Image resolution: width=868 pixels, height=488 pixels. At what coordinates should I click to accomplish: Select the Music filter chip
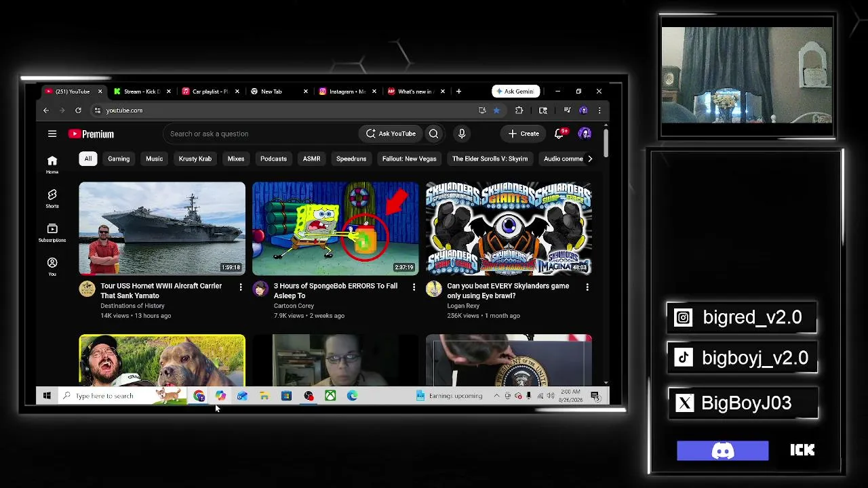[155, 159]
